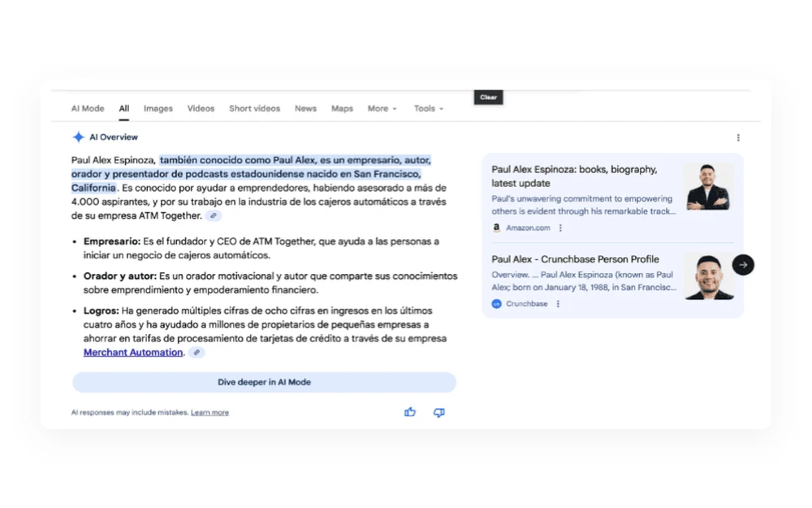This screenshot has height=508, width=812.
Task: Open the Paul Alex Crunchbase profile thumbnail
Action: click(x=708, y=277)
